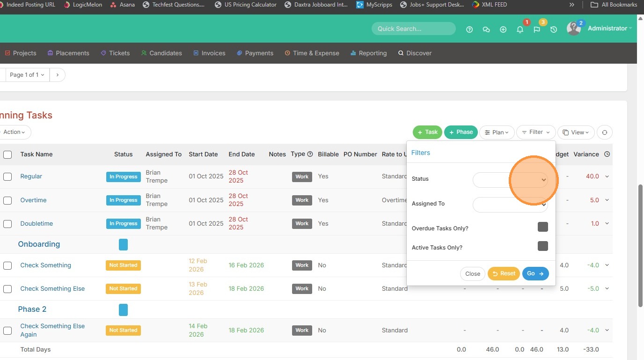This screenshot has height=360, width=644.
Task: Click the help question mark icon
Action: point(469,29)
